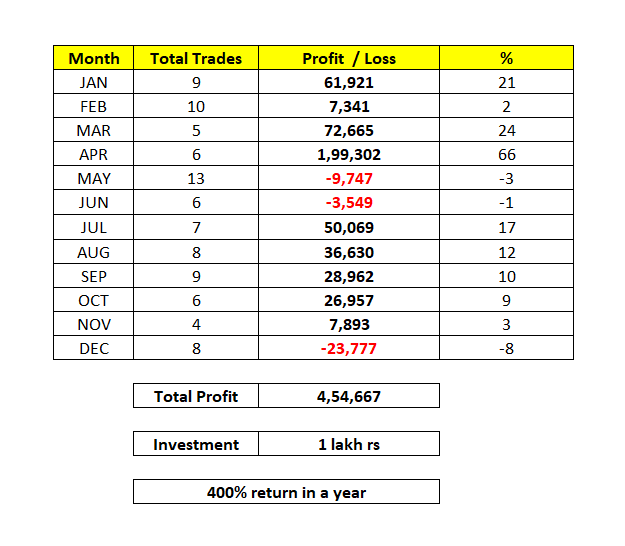Click the APR percentage cell 66
Viewport: 625px width, 546px height.
point(505,154)
